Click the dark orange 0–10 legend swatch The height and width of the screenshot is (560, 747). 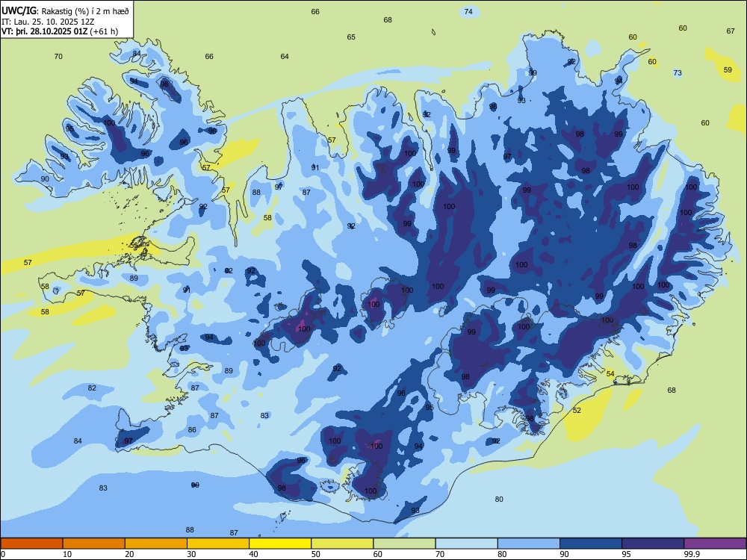(x=31, y=544)
